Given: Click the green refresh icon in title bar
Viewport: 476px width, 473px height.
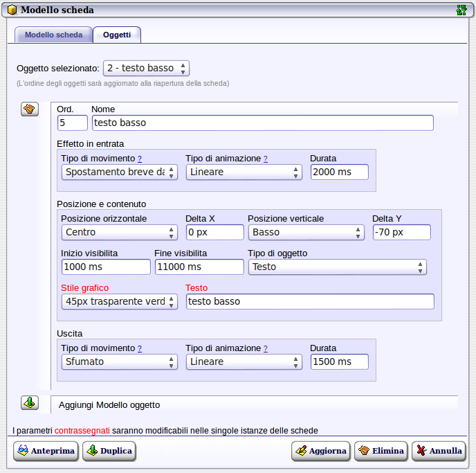Looking at the screenshot, I should 461,10.
